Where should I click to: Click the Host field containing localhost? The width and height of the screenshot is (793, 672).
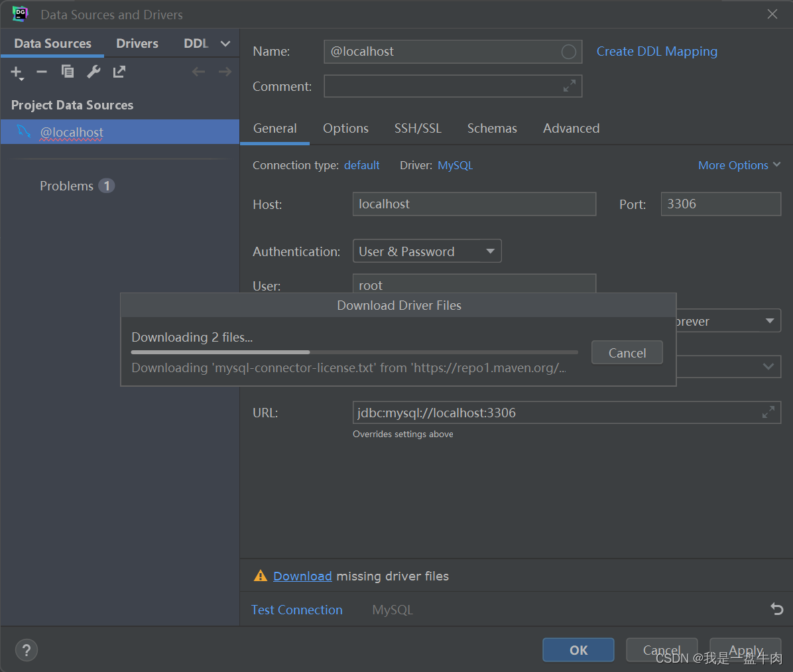click(x=474, y=204)
